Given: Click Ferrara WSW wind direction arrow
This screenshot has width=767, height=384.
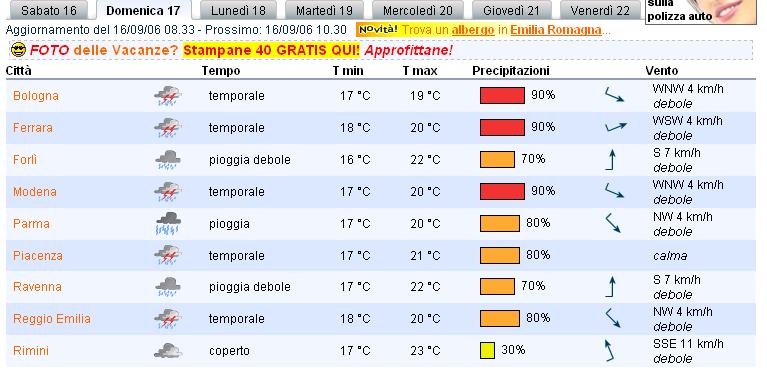Looking at the screenshot, I should 615,127.
